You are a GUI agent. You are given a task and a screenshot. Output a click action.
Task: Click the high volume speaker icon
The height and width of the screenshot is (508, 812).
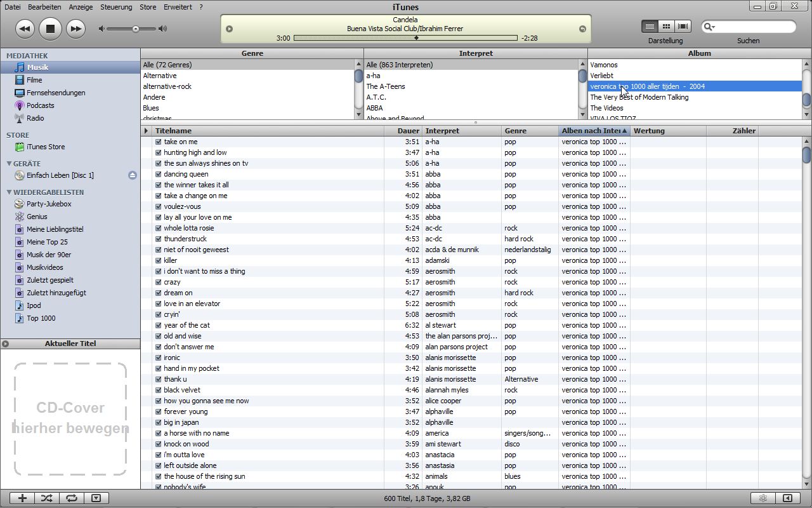click(163, 29)
